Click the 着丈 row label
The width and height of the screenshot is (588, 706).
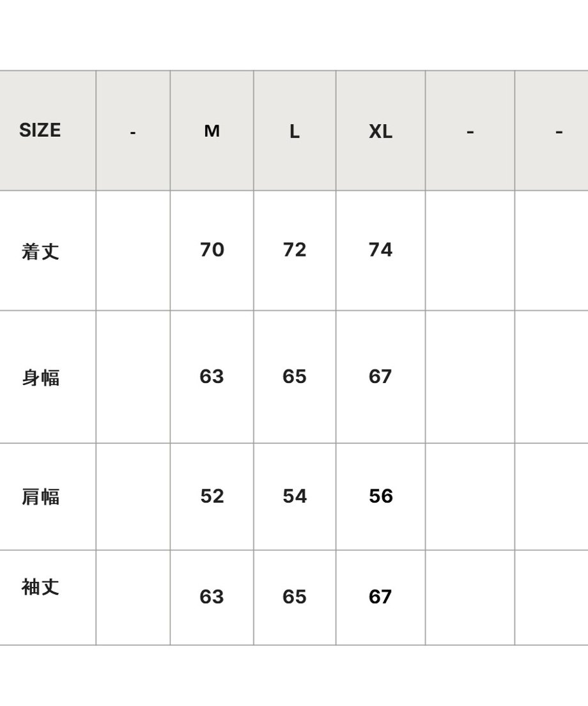coord(40,251)
